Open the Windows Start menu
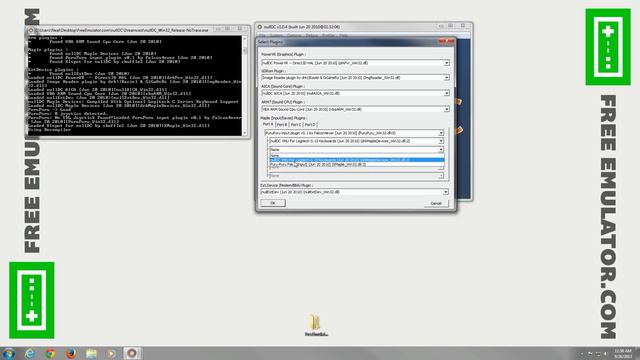 tap(9, 353)
